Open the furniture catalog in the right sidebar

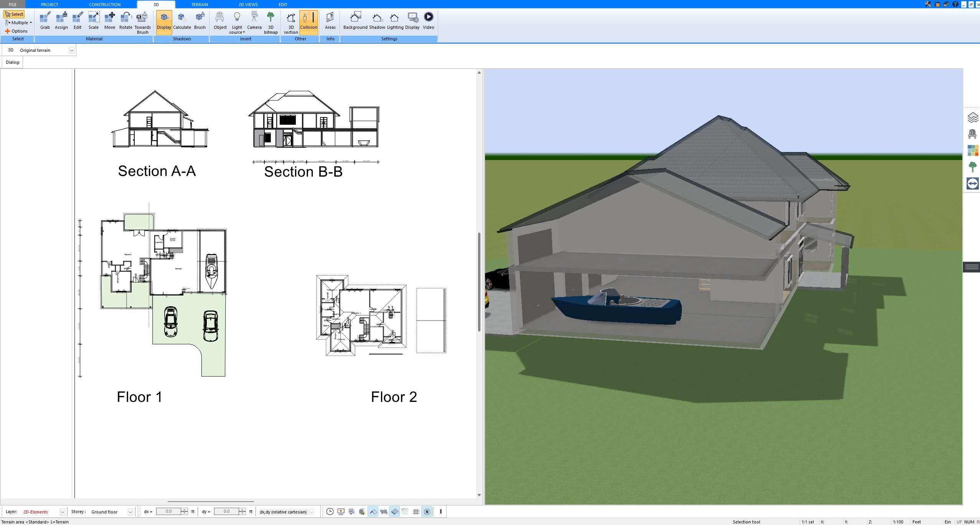click(x=973, y=134)
